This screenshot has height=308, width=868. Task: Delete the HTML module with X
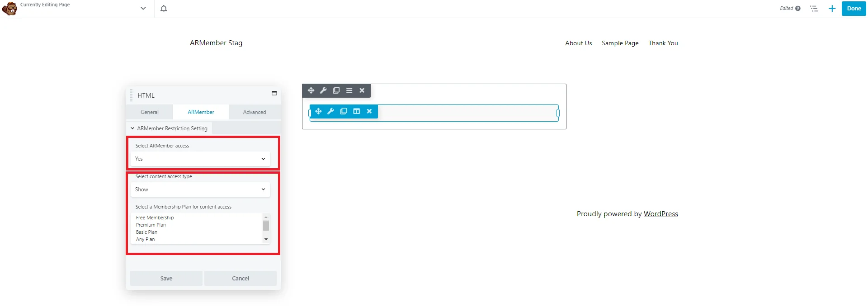[369, 111]
